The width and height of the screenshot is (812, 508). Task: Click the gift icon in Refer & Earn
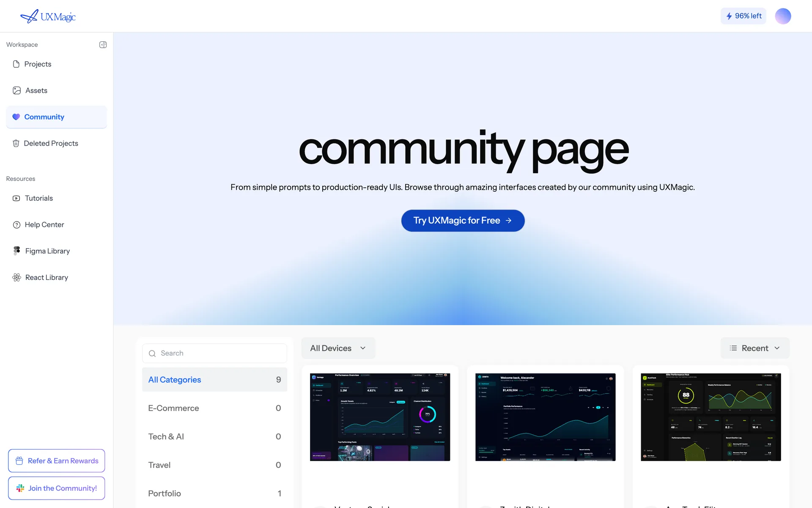[x=19, y=461]
